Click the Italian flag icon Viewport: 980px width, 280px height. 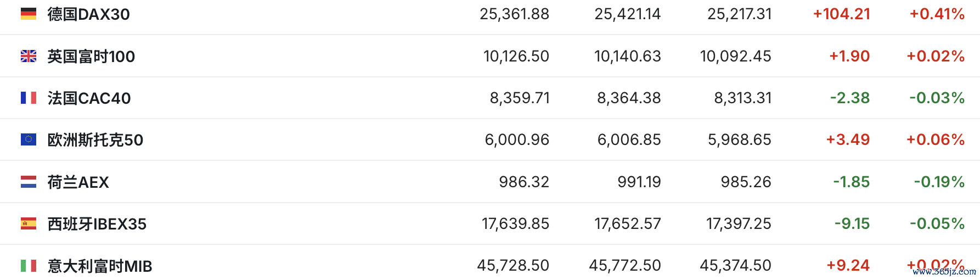pyautogui.click(x=29, y=266)
